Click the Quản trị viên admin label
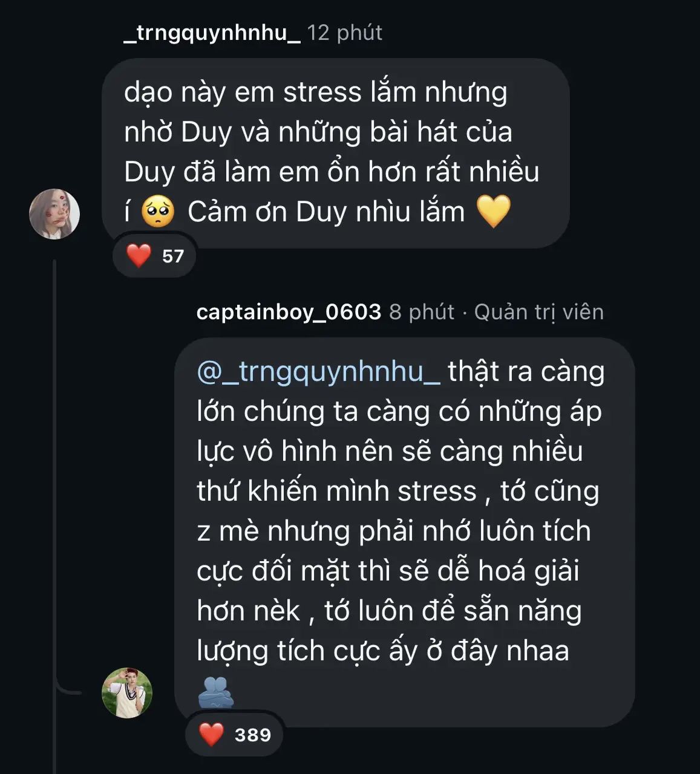This screenshot has width=700, height=774. coord(539,312)
